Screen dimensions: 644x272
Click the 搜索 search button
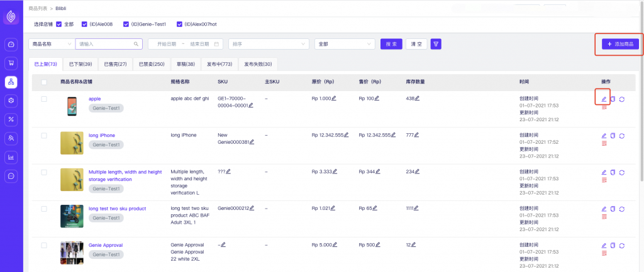click(391, 44)
